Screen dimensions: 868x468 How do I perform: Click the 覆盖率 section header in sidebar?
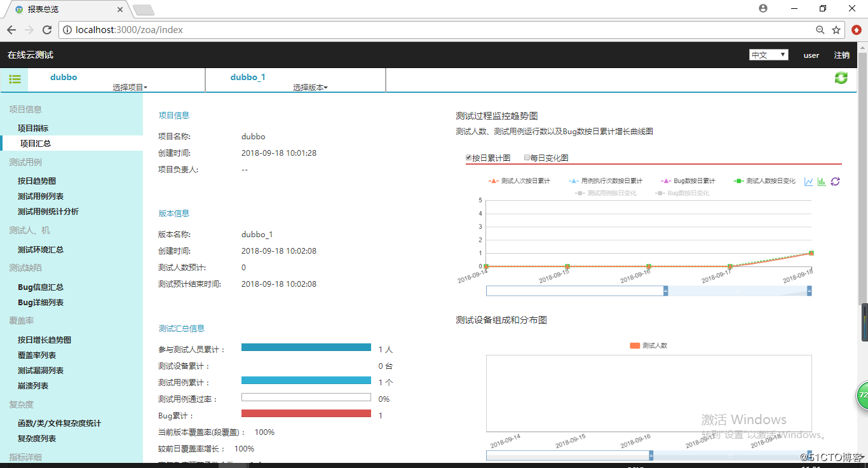[22, 321]
